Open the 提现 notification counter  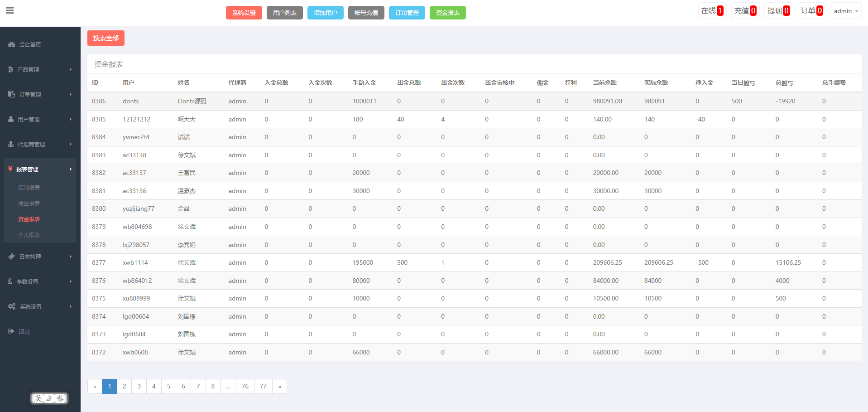(x=778, y=11)
